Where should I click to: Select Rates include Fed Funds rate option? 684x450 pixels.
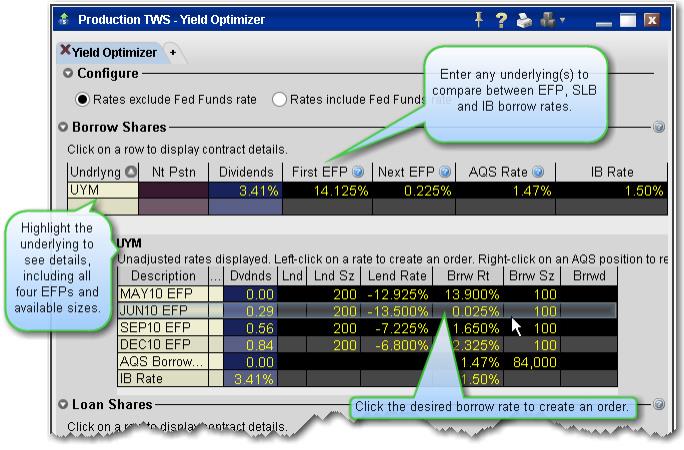pyautogui.click(x=279, y=100)
